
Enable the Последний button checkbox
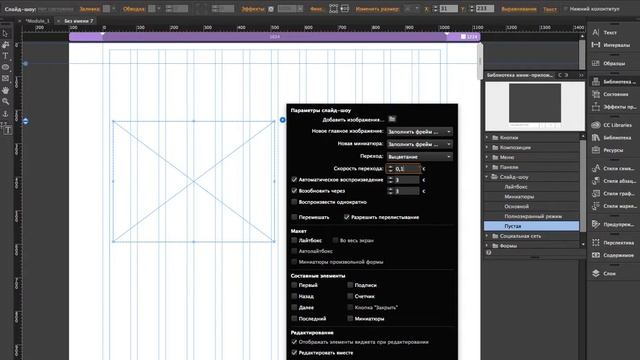[x=294, y=318]
